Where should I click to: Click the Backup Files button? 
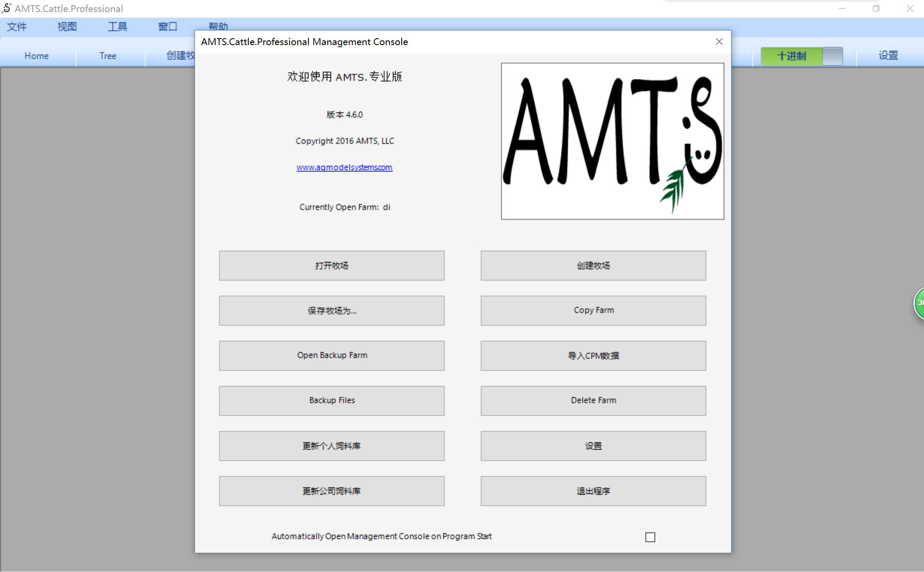click(332, 401)
